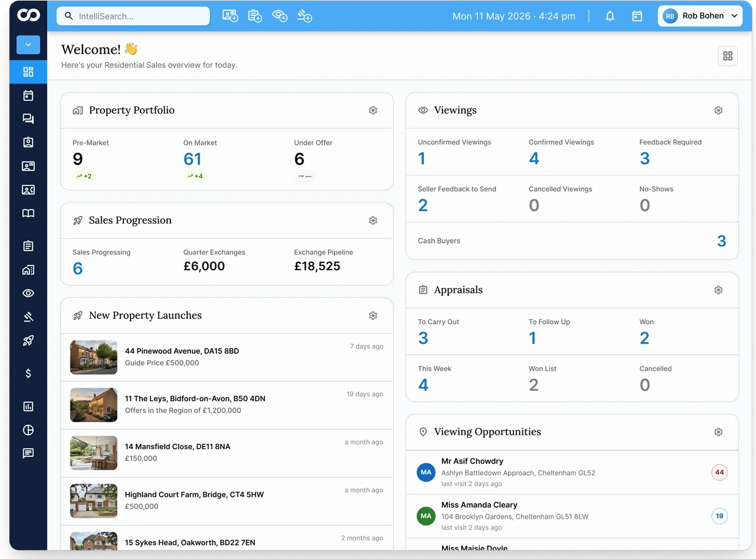The width and height of the screenshot is (756, 559).
Task: Open the calendar icon in left sidebar
Action: (x=28, y=95)
